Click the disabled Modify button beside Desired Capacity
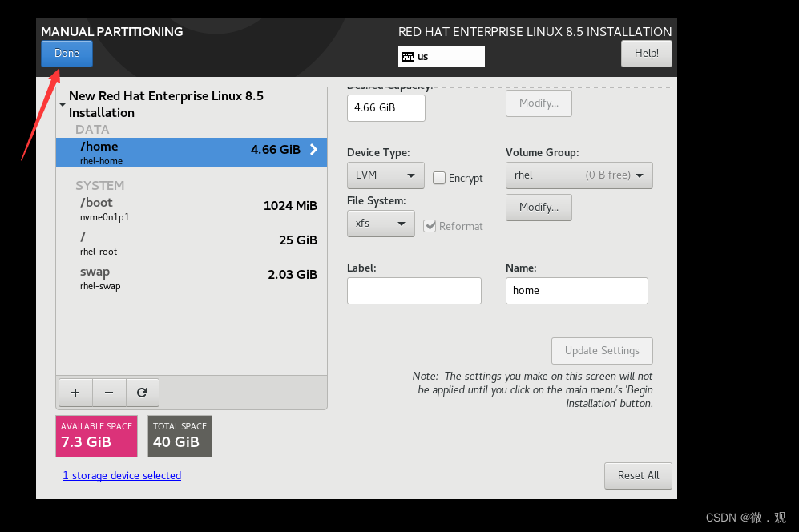Image resolution: width=799 pixels, height=532 pixels. coord(539,103)
